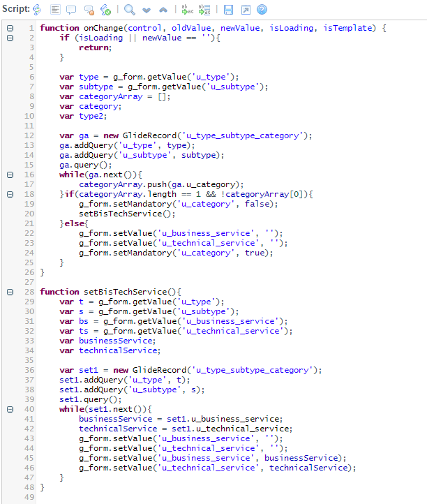Click 'false' value on line 19
Viewport: 427px width, 504px height.
(257, 205)
